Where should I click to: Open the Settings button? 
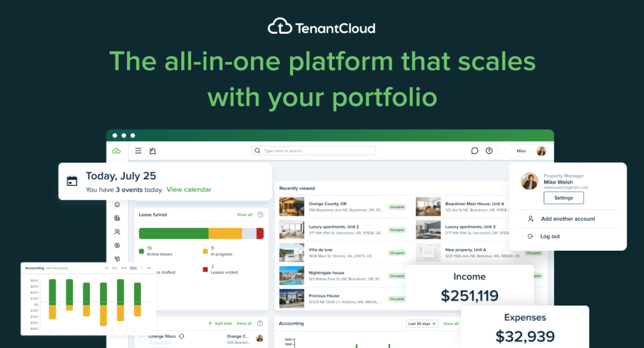[x=563, y=197]
